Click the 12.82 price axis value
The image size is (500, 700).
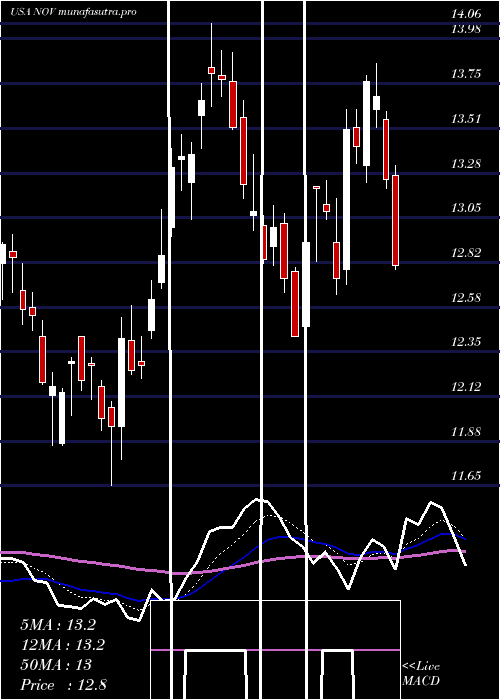coord(466,253)
